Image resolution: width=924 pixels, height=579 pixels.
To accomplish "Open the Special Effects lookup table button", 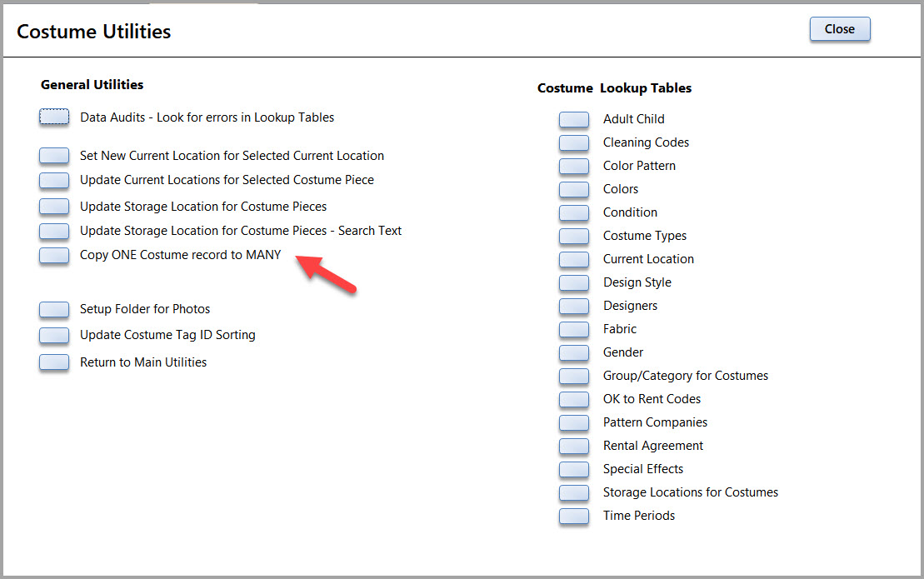I will tap(574, 469).
